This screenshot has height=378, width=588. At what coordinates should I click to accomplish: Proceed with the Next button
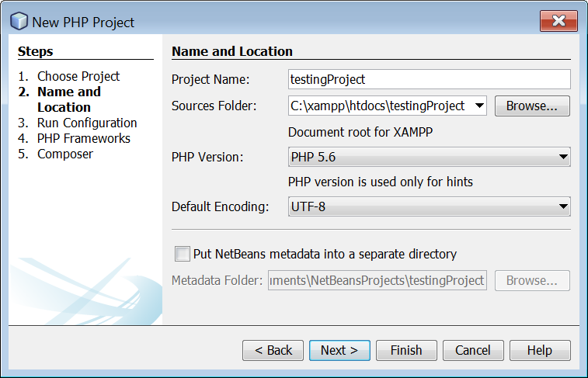(339, 350)
